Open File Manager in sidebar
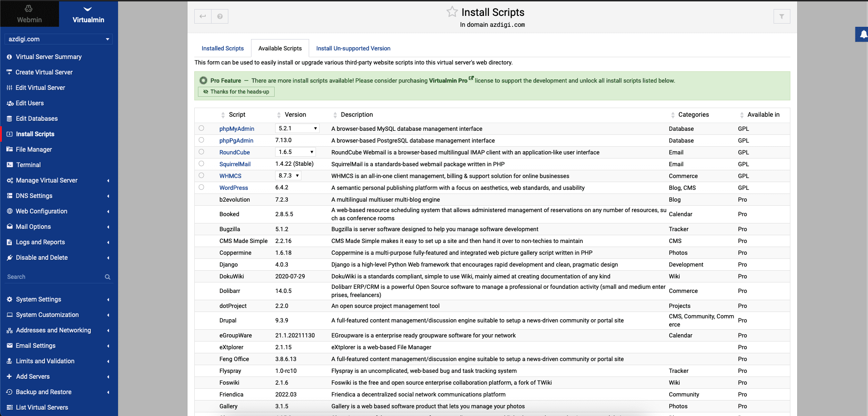Screen dimensions: 868x416 34,149
